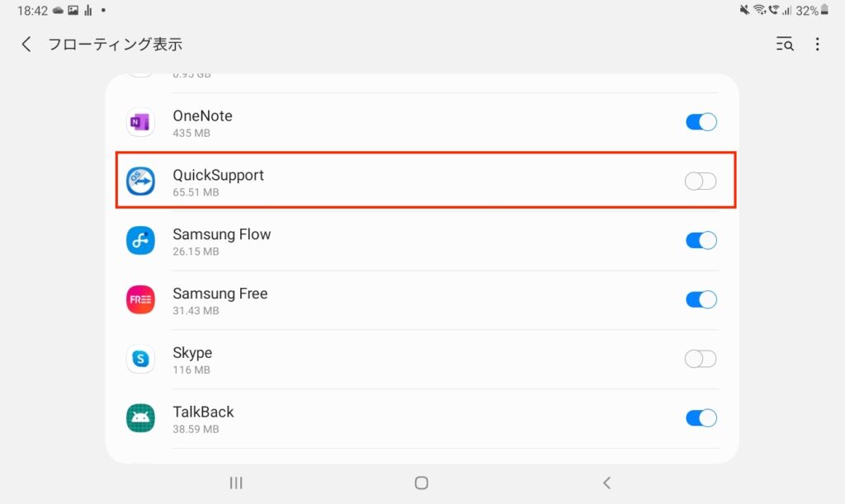Tap the OneNote app icon
Screen dimensions: 845x504
(140, 123)
